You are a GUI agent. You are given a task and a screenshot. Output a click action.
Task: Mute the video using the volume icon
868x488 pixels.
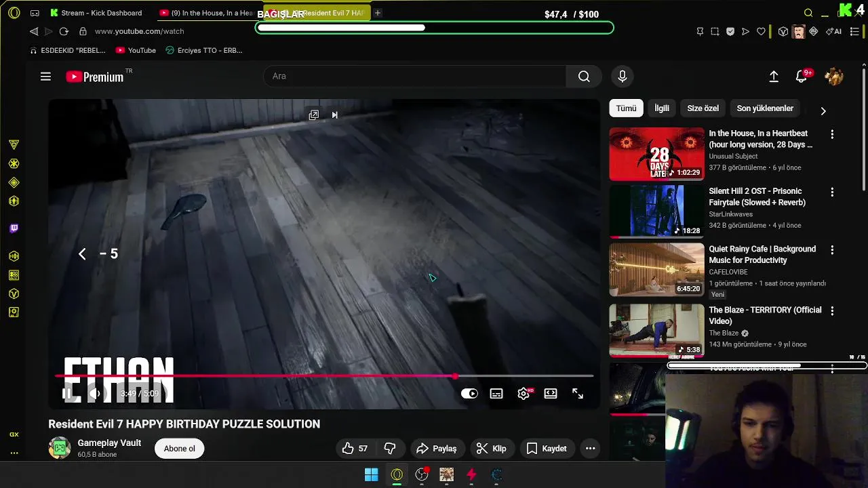point(95,393)
